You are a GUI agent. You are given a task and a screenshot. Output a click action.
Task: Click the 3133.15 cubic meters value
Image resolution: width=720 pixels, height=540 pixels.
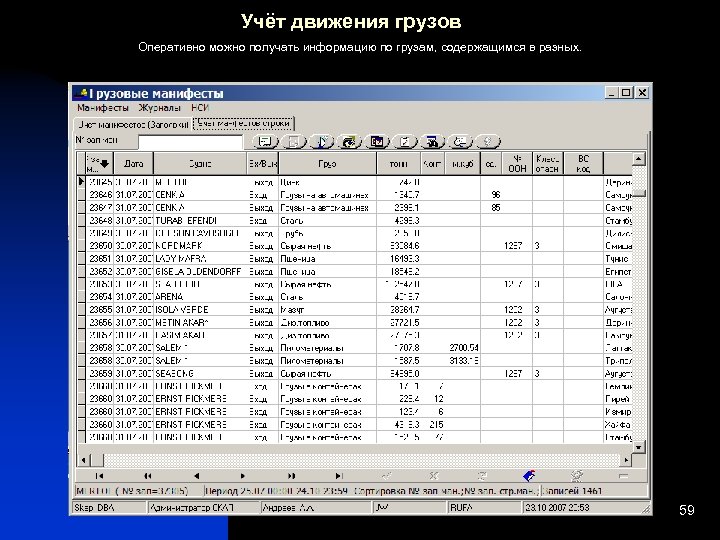click(x=463, y=360)
